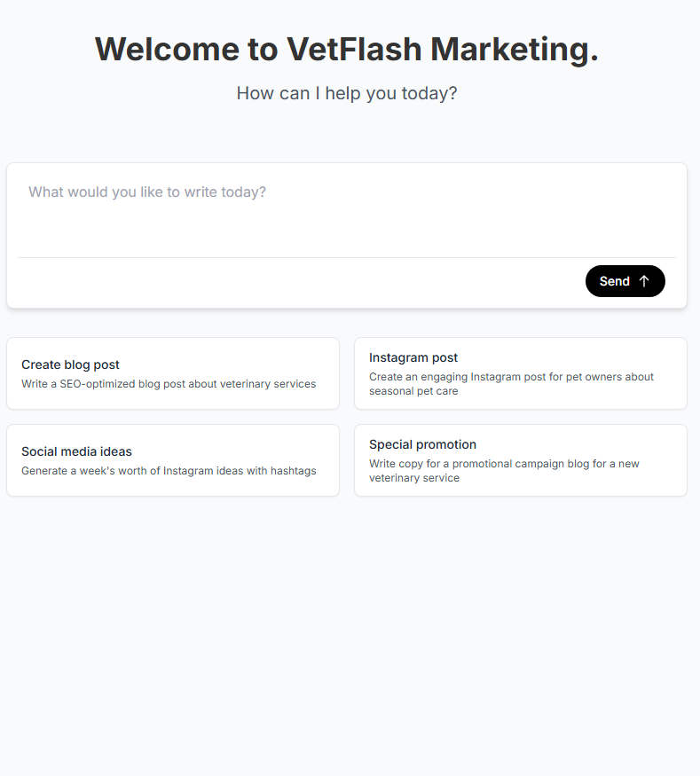Click the blank footer area left of Send

coord(293,282)
